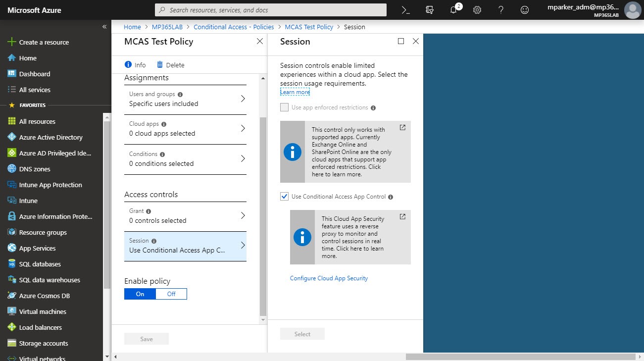Expand Users and groups assignment
Viewport: 644px width, 361px height.
click(185, 99)
